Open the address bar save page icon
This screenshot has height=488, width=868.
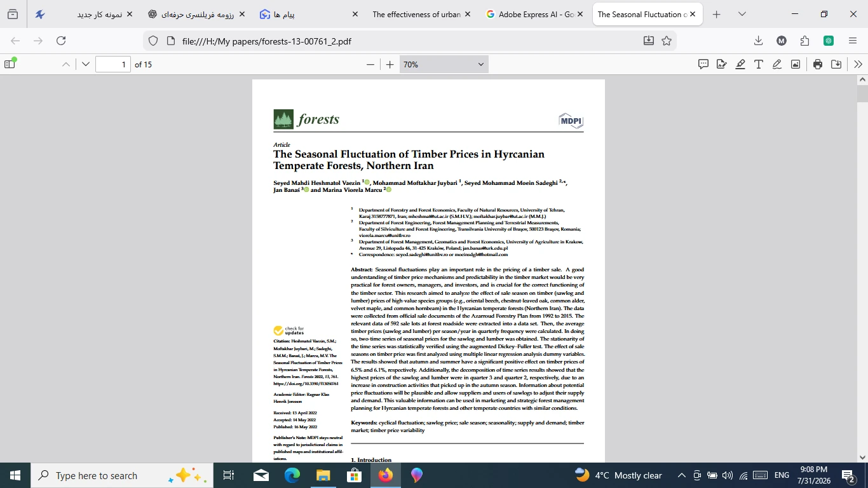[x=648, y=41]
